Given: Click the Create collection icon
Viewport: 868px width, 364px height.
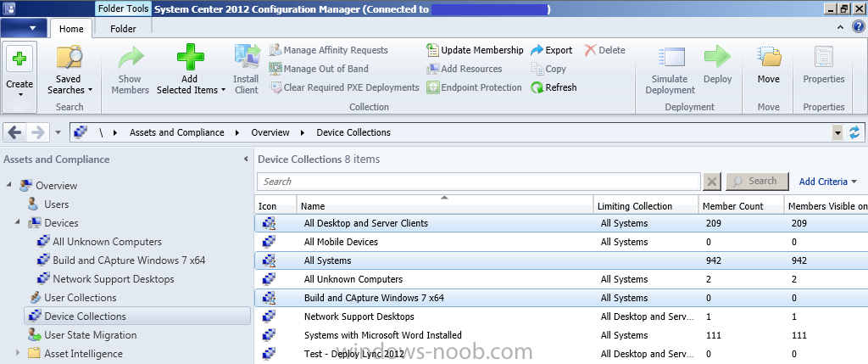Looking at the screenshot, I should [x=19, y=59].
